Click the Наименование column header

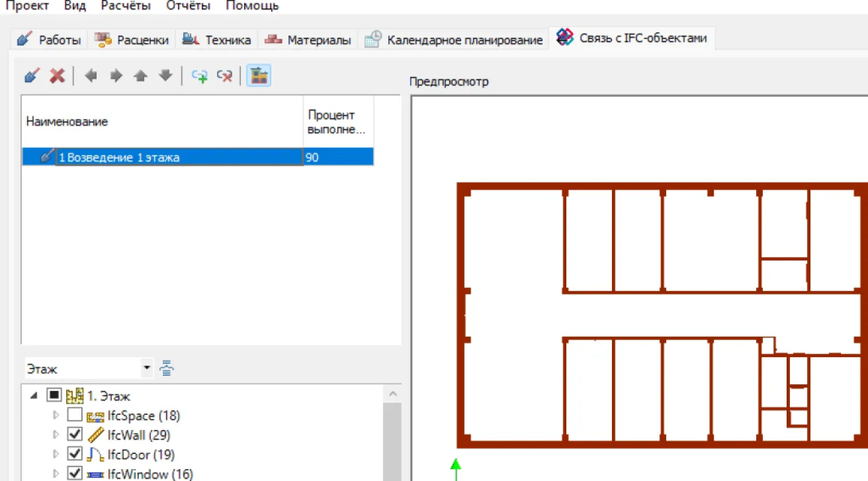162,121
